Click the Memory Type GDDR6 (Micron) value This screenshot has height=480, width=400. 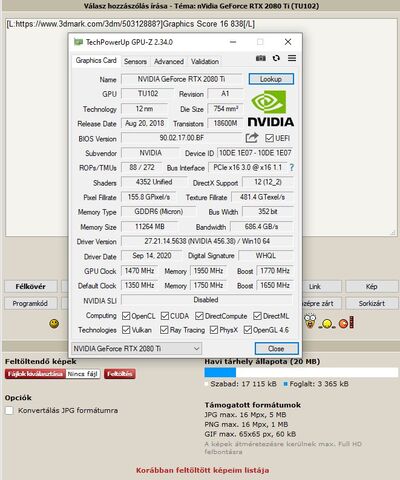point(159,212)
